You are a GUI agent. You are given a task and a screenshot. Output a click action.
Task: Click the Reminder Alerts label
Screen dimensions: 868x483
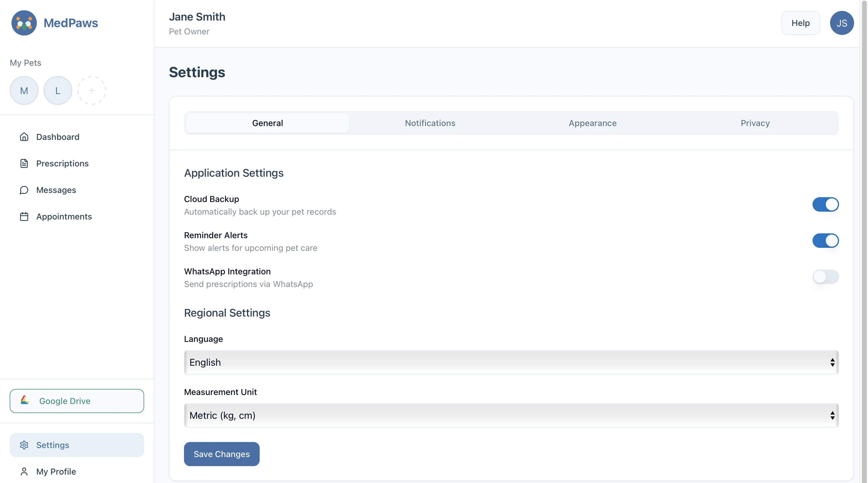click(x=216, y=235)
